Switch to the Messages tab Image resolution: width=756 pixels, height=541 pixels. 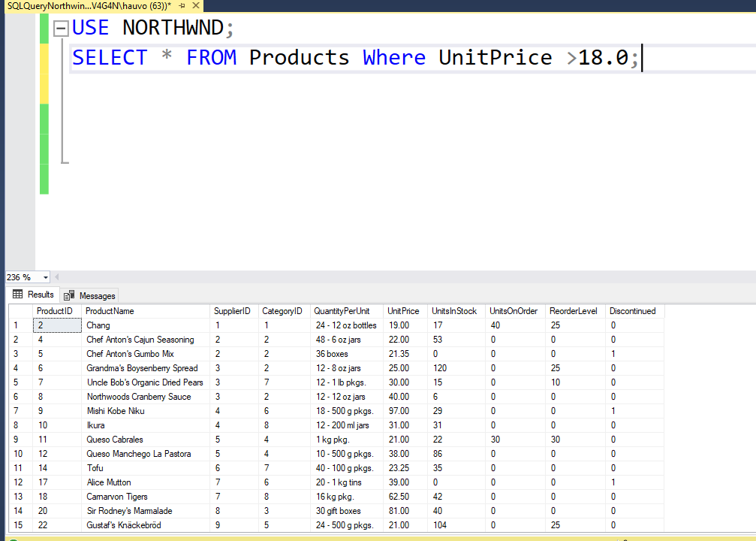click(90, 295)
